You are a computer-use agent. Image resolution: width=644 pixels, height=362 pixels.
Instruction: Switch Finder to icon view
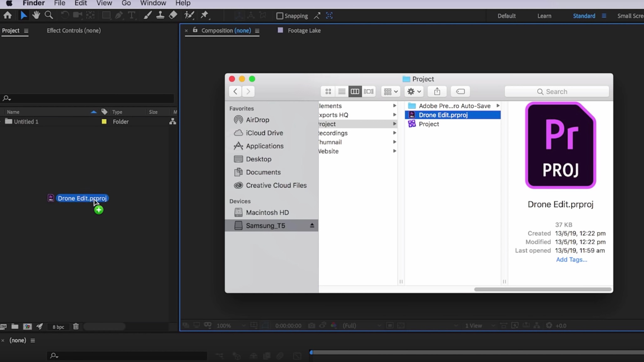[x=328, y=92]
